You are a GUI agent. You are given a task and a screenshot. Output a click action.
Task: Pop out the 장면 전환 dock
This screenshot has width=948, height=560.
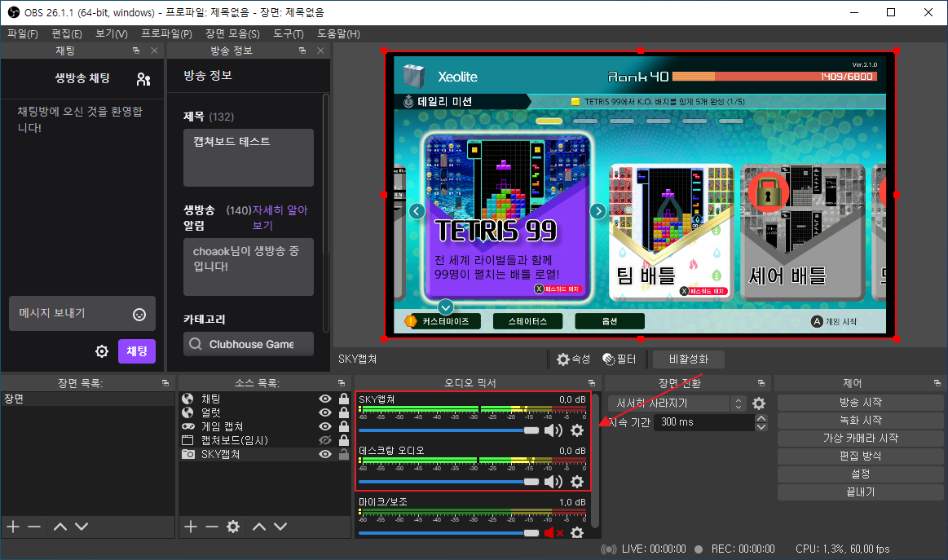tap(761, 383)
